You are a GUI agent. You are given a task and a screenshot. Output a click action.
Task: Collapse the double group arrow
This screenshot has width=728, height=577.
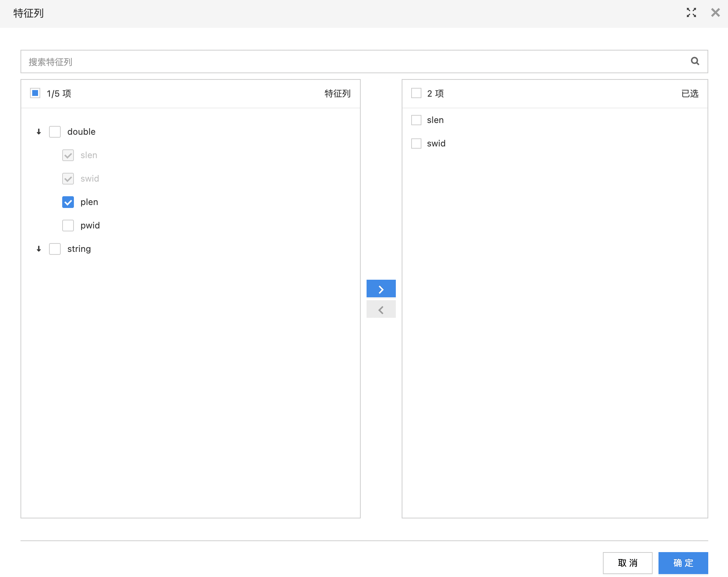pyautogui.click(x=39, y=132)
